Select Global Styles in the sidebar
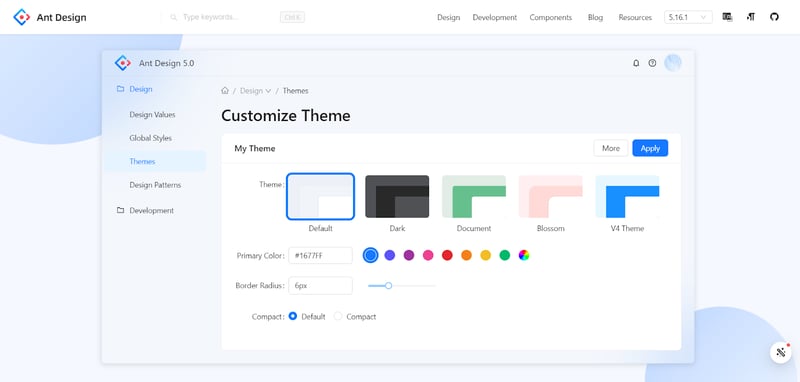The width and height of the screenshot is (800, 382). [x=151, y=138]
